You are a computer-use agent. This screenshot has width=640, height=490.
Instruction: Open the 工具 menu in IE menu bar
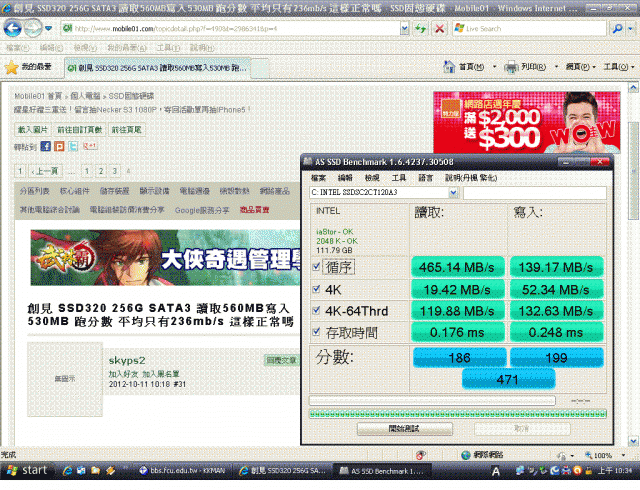(169, 48)
